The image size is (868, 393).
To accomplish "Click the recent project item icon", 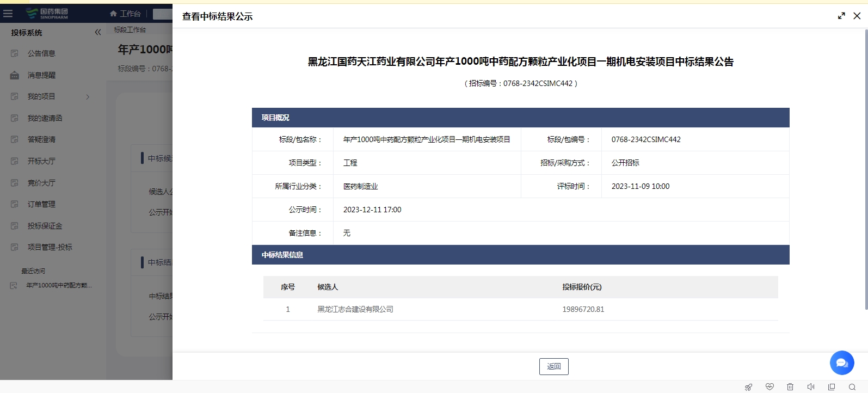I will point(14,285).
